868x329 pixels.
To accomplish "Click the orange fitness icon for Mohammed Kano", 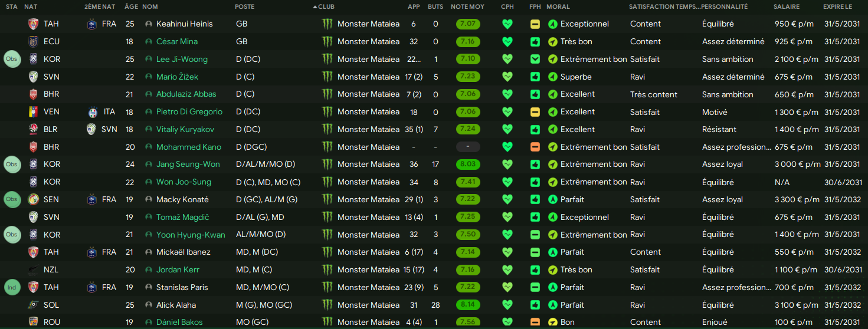I will [535, 147].
